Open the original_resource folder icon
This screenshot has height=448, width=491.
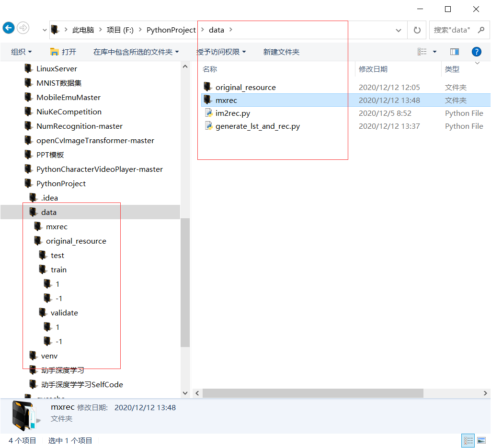(x=208, y=87)
